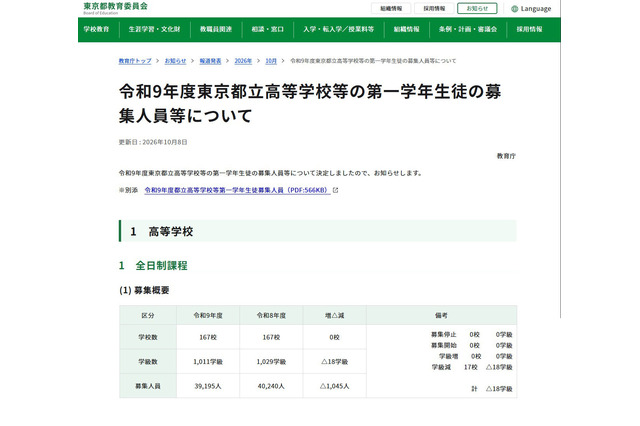Click the 学級増 remark line
The height and width of the screenshot is (426, 640).
[476, 357]
